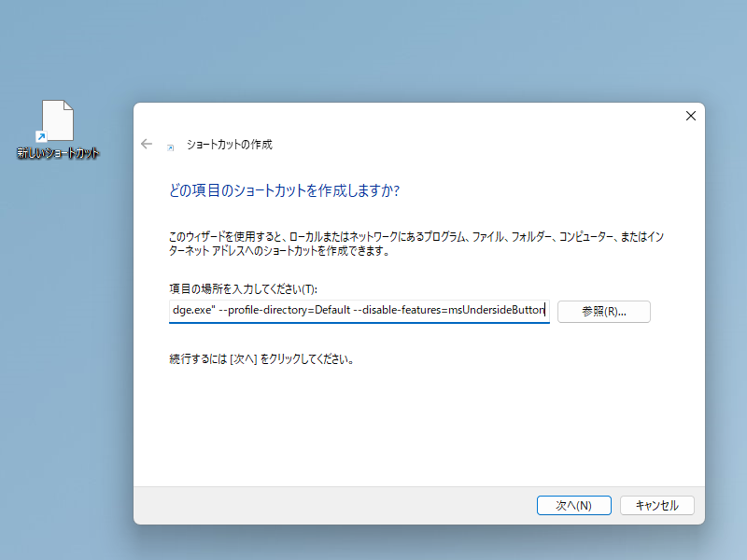Image resolution: width=747 pixels, height=560 pixels.
Task: Click the 参照(R)... browse button
Action: coord(603,312)
